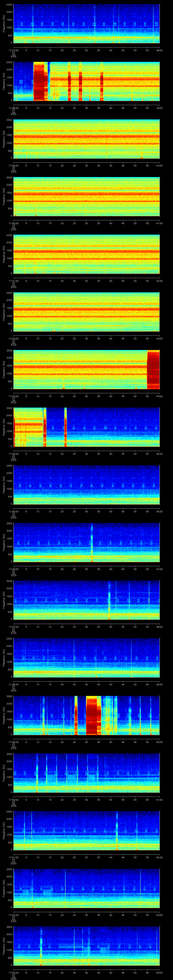Click the 49:00 end time label

point(159,684)
